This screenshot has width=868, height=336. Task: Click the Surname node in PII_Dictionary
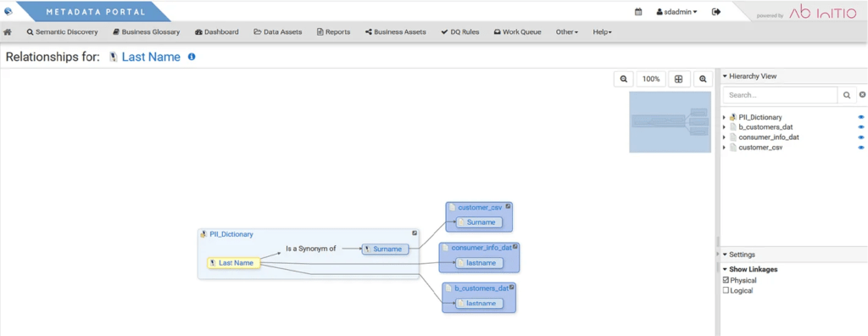pos(386,249)
